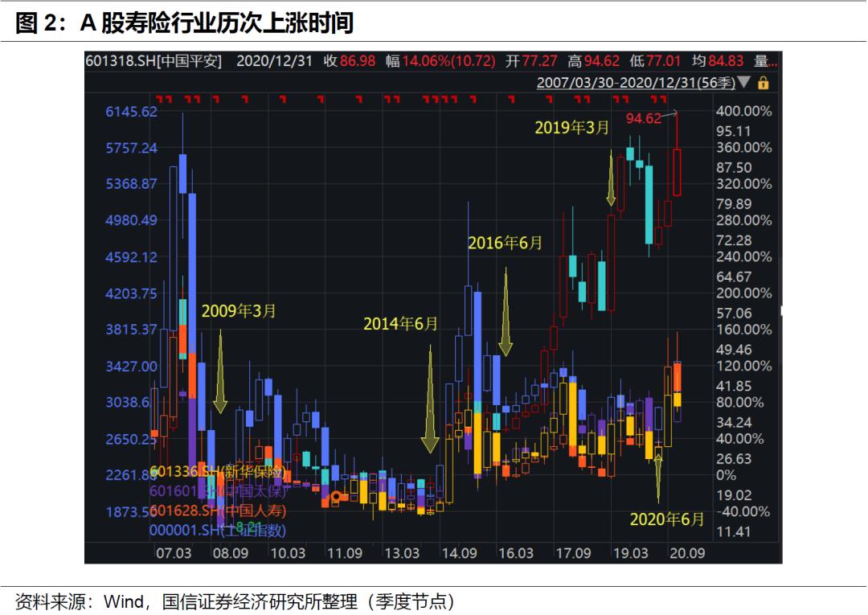868x615 pixels.
Task: Click the opening price 77.27
Action: tap(539, 61)
